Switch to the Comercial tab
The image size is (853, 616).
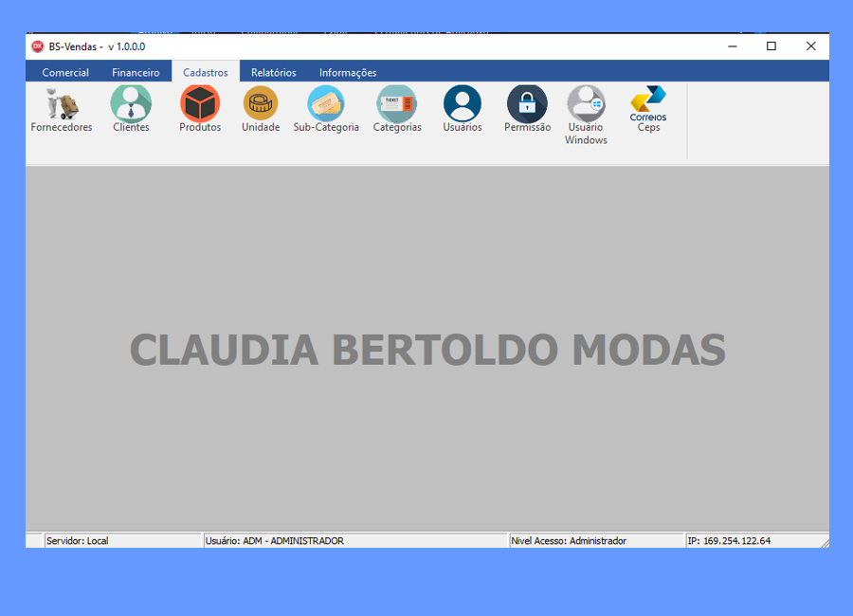pos(65,72)
